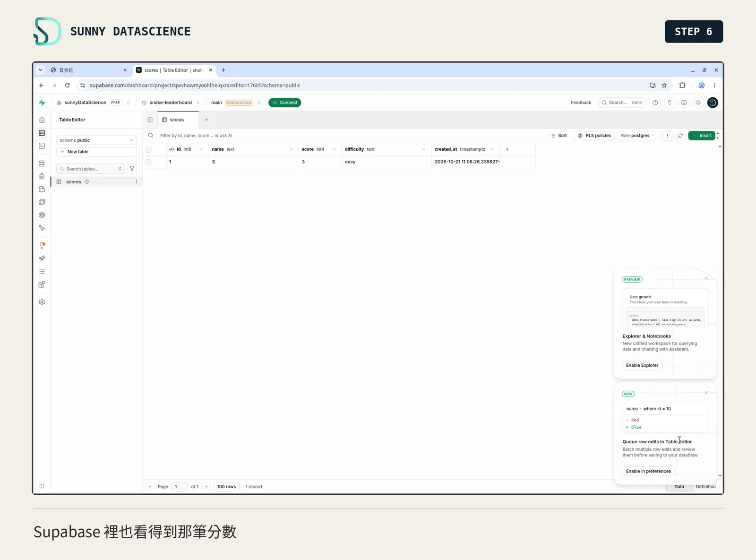
Task: Open the Integrations sidebar icon
Action: click(42, 284)
